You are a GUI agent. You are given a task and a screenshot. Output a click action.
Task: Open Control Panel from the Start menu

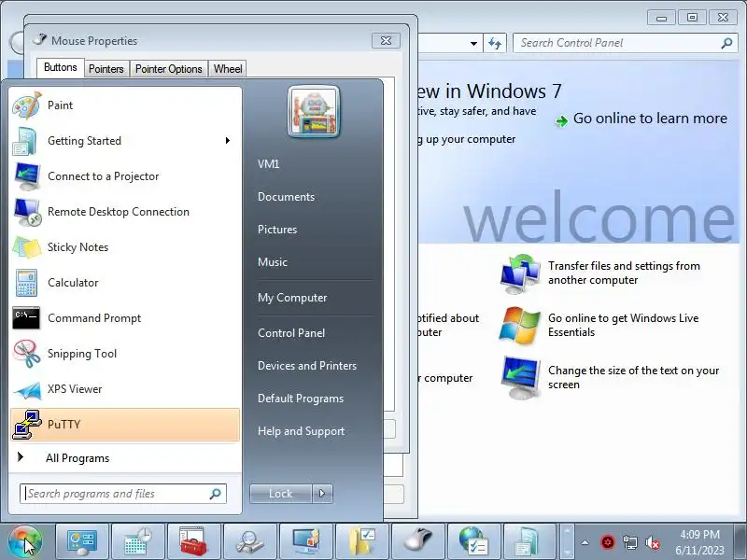point(291,333)
